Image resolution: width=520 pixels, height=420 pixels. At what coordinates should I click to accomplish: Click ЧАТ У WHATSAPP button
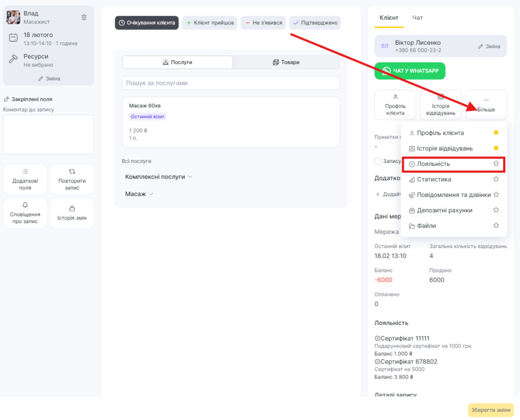410,71
